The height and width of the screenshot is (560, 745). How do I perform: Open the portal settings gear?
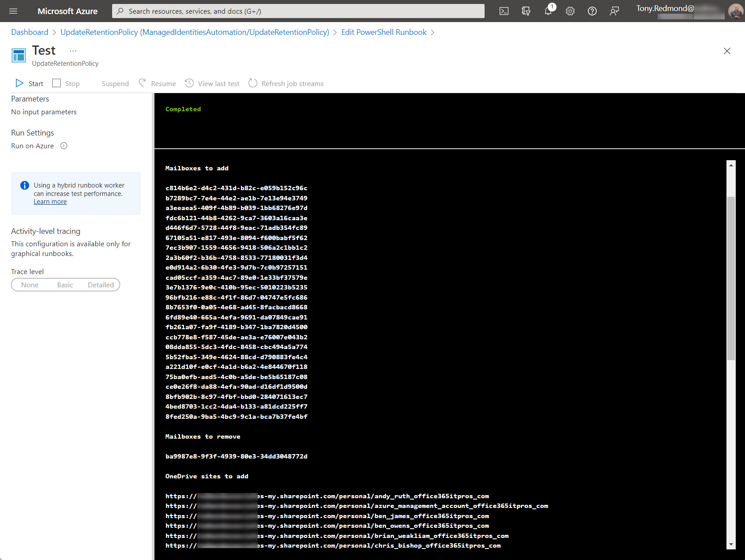(570, 11)
